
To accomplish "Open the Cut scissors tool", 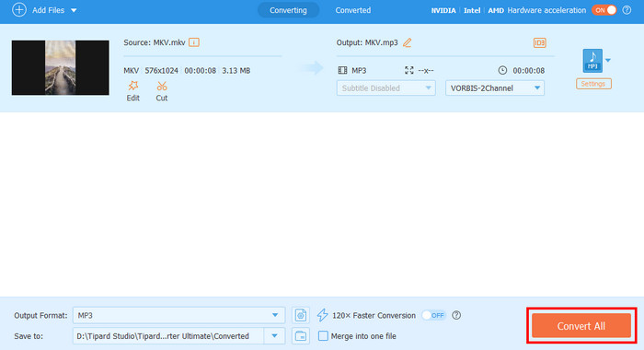I will tap(162, 86).
